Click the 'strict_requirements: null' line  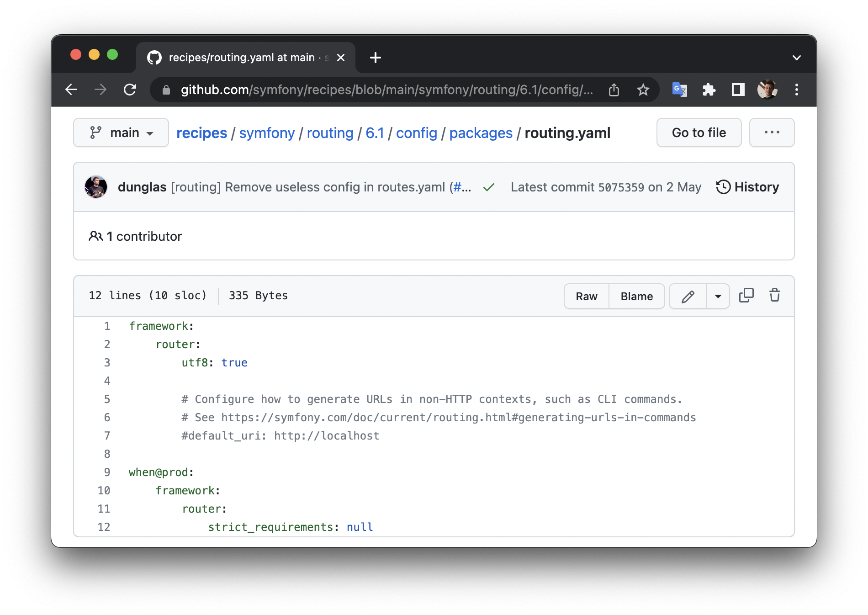[291, 527]
